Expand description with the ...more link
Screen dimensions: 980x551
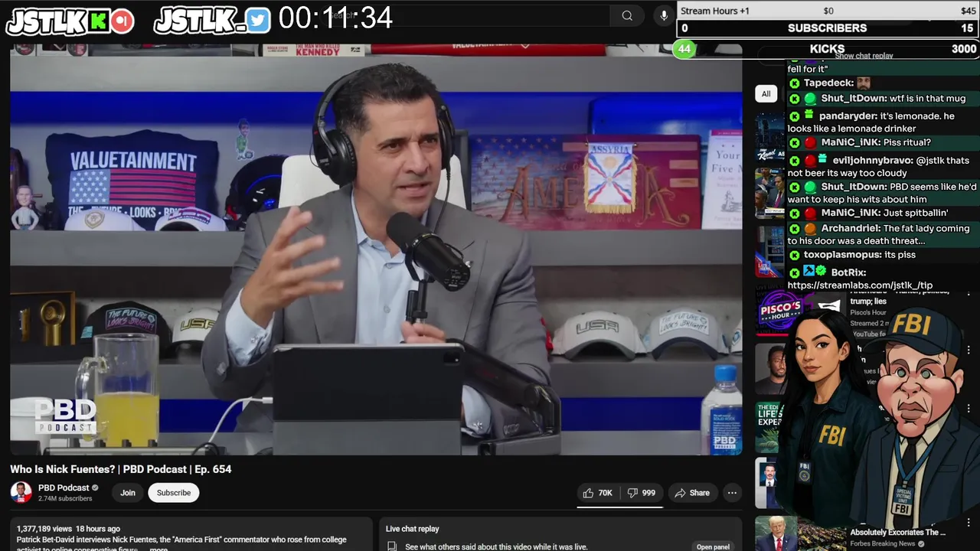158,549
